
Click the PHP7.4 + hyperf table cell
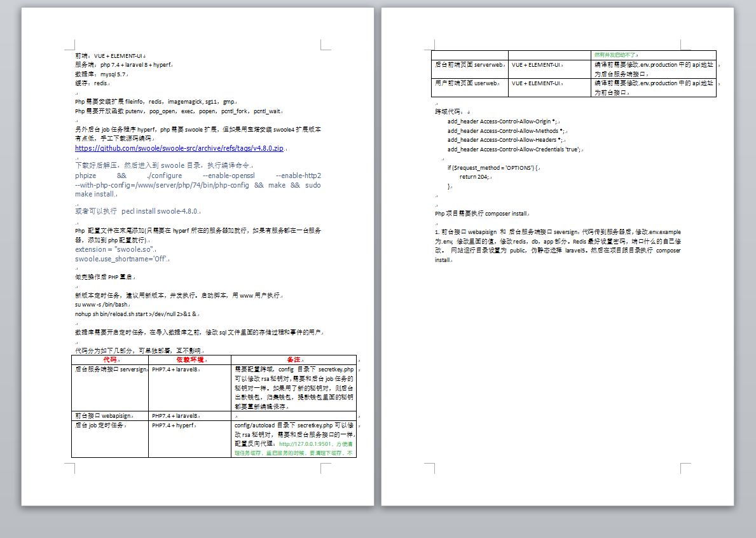click(x=190, y=439)
